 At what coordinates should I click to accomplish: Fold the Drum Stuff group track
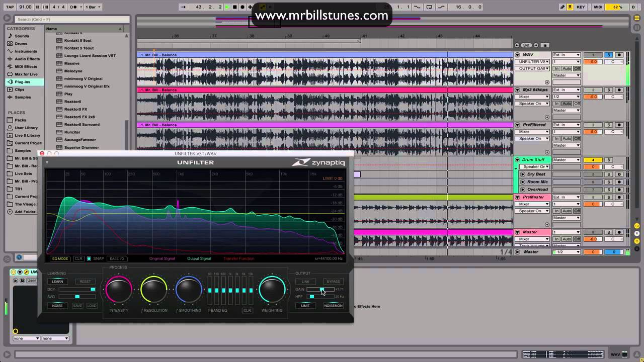coord(517,160)
